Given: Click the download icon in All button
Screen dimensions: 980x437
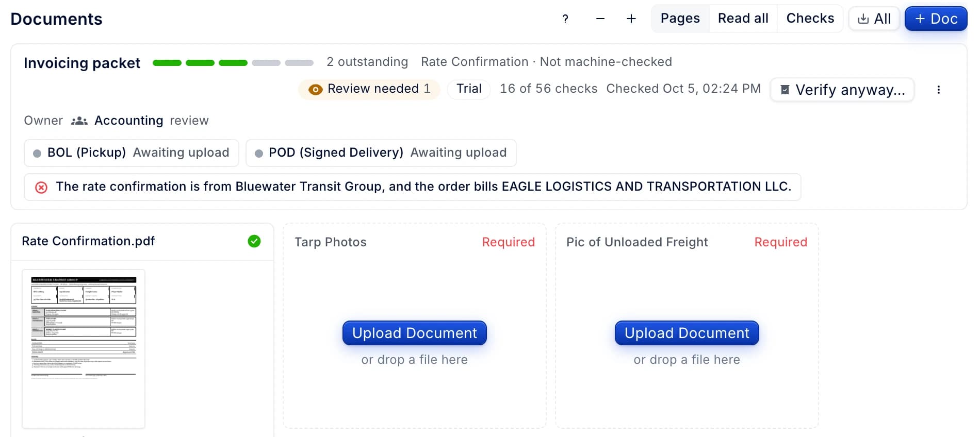Looking at the screenshot, I should tap(863, 19).
